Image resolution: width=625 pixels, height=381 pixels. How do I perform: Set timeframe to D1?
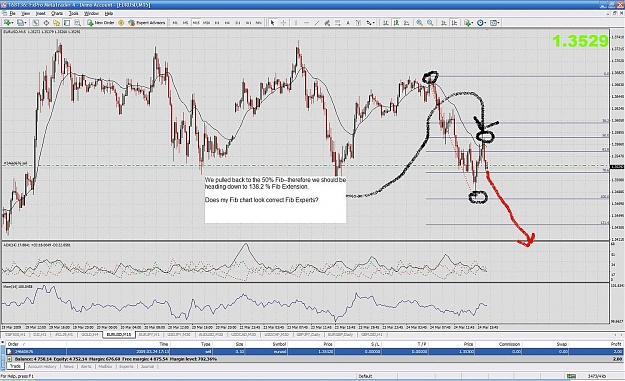click(238, 23)
